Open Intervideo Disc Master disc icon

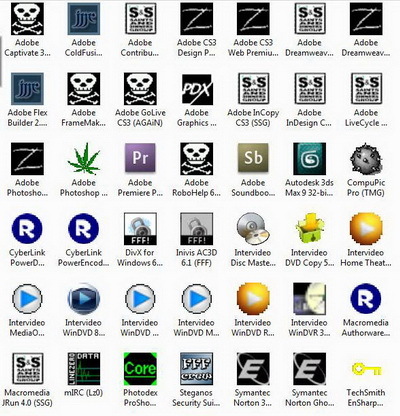click(253, 229)
